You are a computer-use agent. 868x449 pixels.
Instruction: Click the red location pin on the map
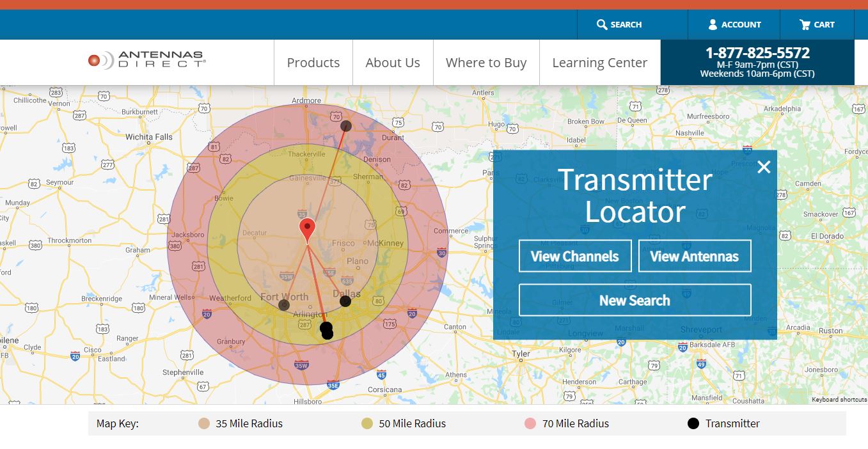click(x=308, y=230)
